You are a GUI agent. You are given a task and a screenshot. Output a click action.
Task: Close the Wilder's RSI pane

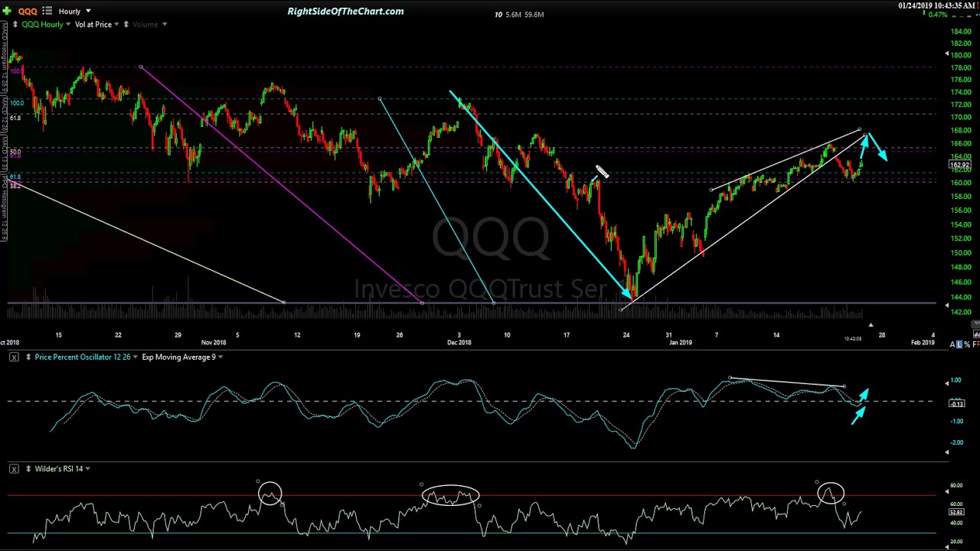coord(14,469)
